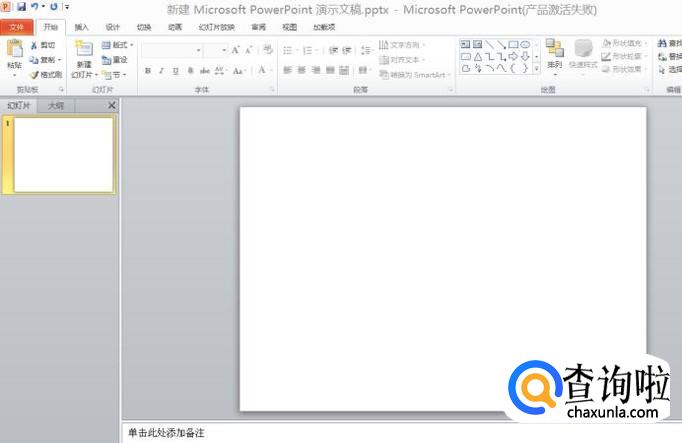
Task: Click the New Slide icon
Action: [84, 49]
